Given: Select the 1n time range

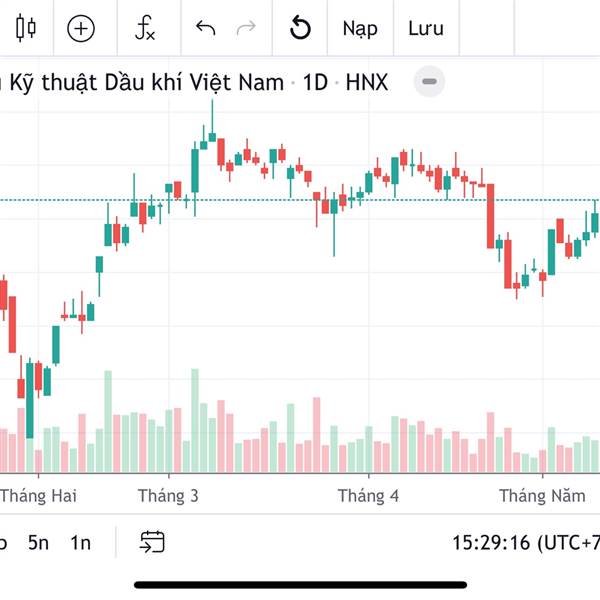Looking at the screenshot, I should point(80,543).
